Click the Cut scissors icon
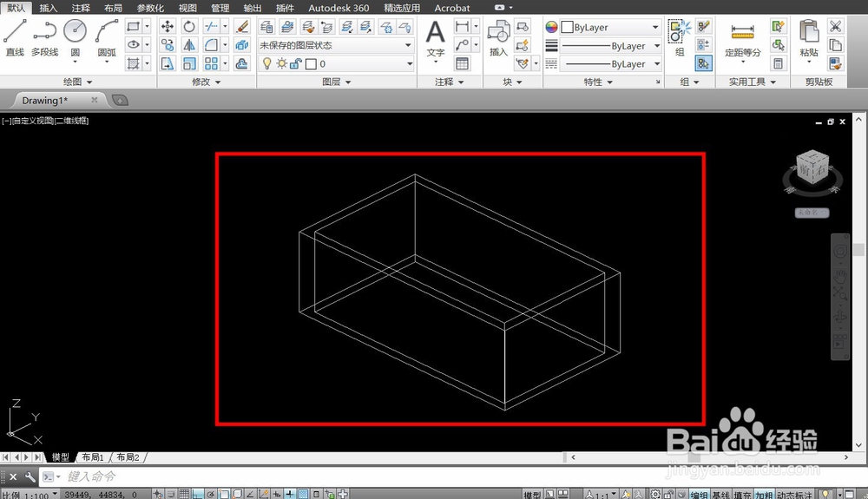This screenshot has width=868, height=499. [x=835, y=27]
